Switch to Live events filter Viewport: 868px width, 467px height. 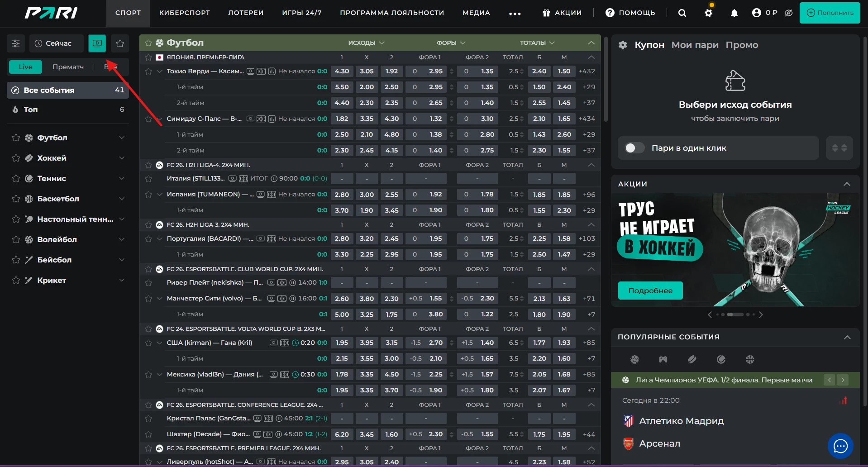click(25, 67)
